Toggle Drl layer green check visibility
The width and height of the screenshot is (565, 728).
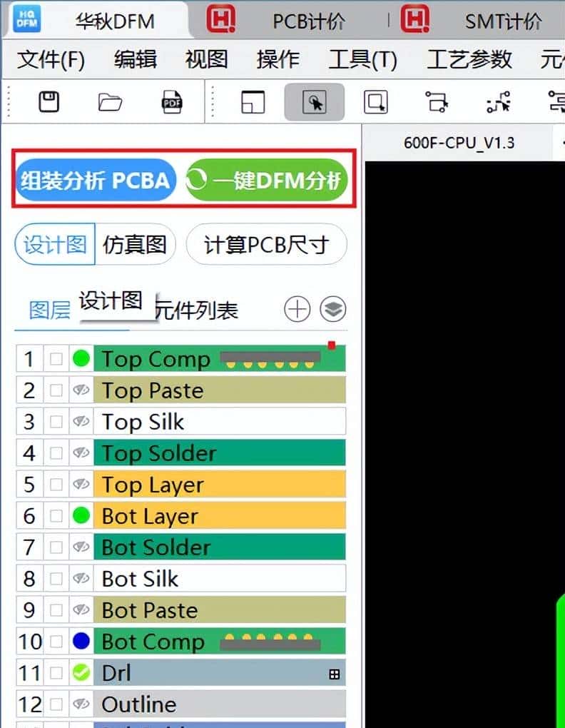81,673
